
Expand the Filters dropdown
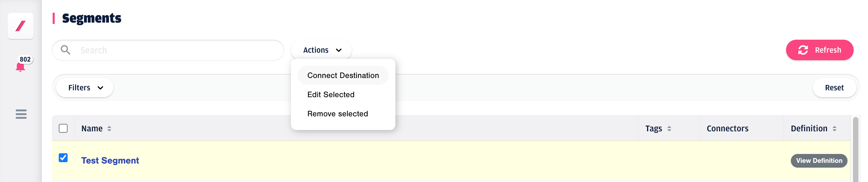pos(85,88)
